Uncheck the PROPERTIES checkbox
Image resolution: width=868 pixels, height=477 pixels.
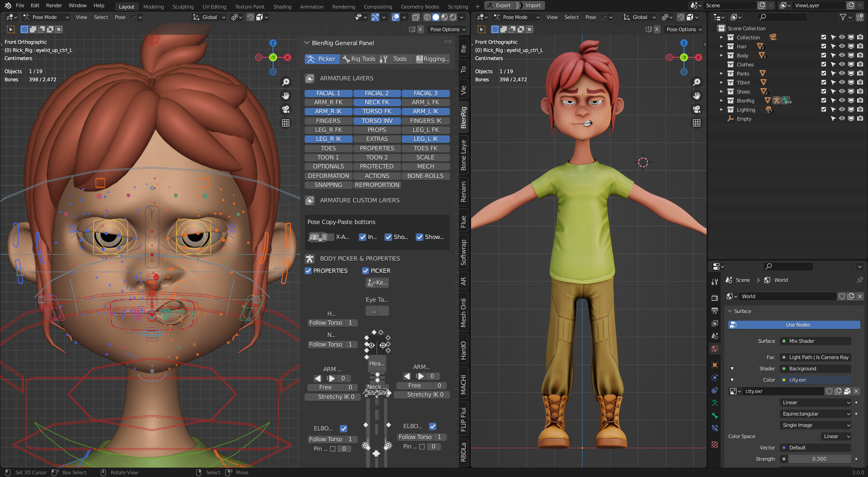(308, 271)
